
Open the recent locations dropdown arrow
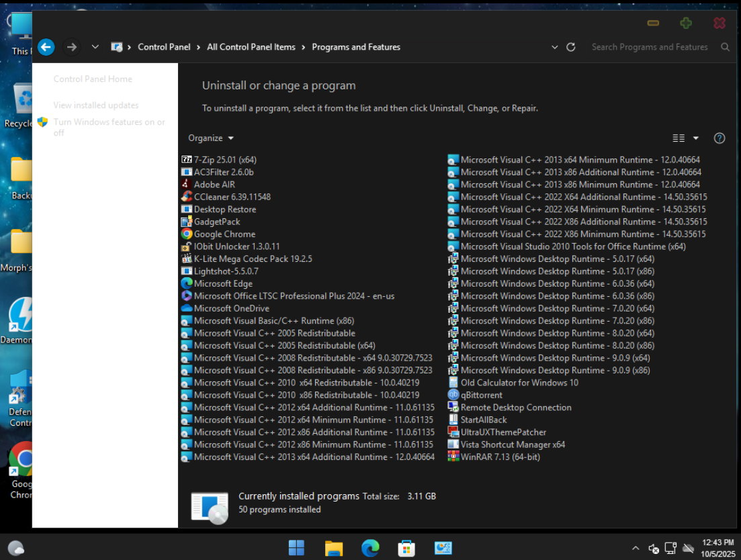pyautogui.click(x=95, y=47)
